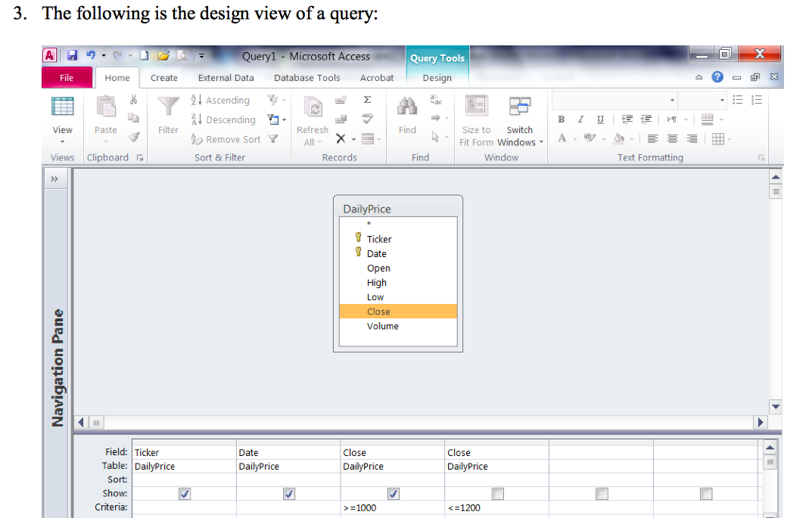Open Microsoft Access Help question mark

pyautogui.click(x=717, y=77)
